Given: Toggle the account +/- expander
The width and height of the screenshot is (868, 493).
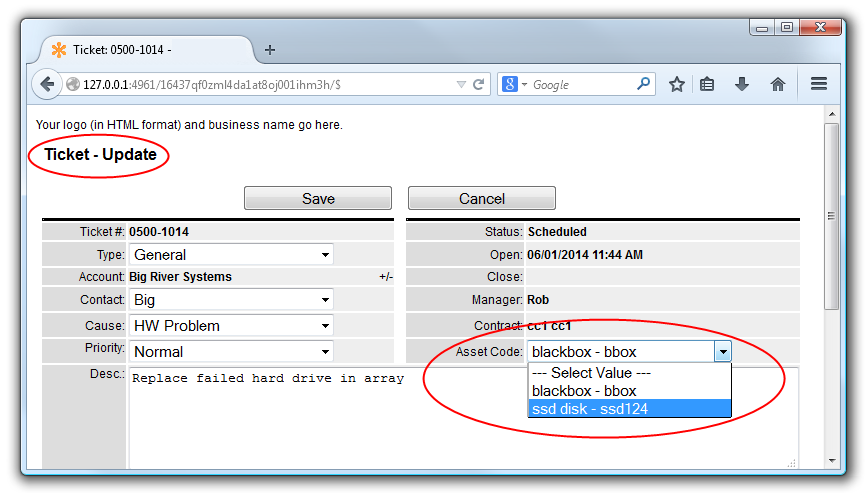Looking at the screenshot, I should 385,277.
